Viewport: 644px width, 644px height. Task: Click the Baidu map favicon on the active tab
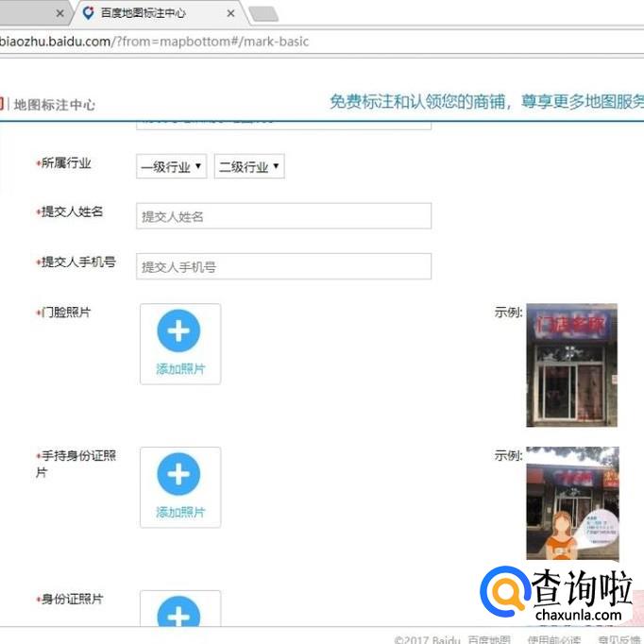[x=89, y=13]
